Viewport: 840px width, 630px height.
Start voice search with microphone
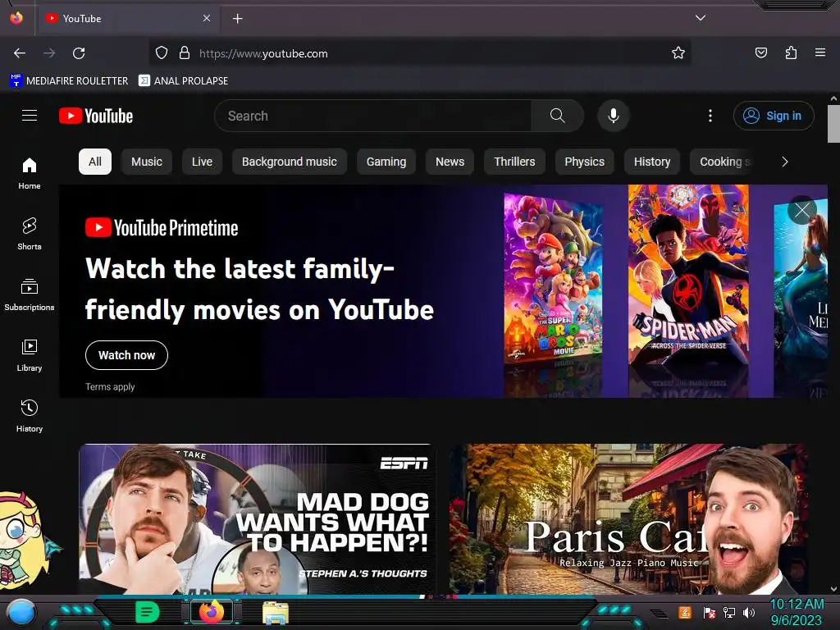614,116
